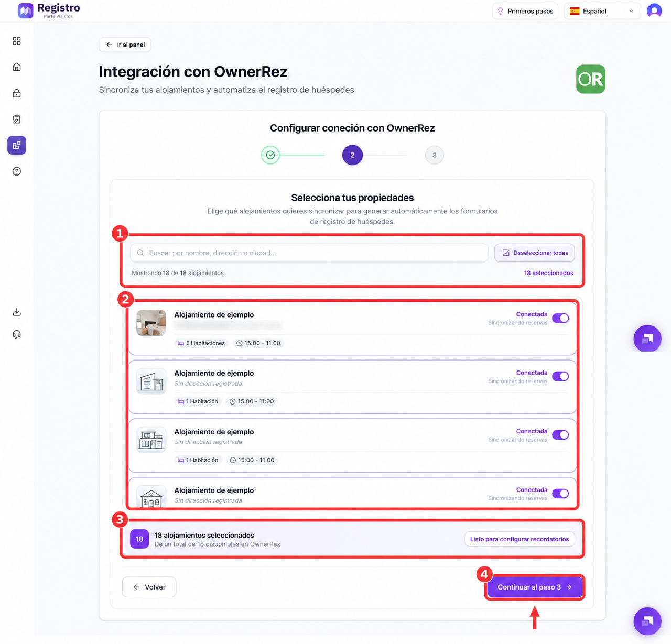
Task: Click the Registro logo icon
Action: tap(25, 10)
